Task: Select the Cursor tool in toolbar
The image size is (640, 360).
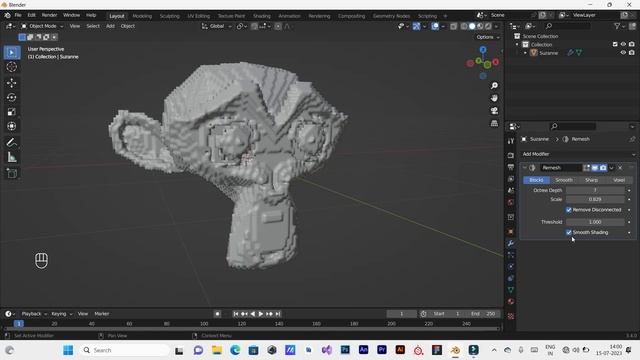Action: tap(11, 67)
